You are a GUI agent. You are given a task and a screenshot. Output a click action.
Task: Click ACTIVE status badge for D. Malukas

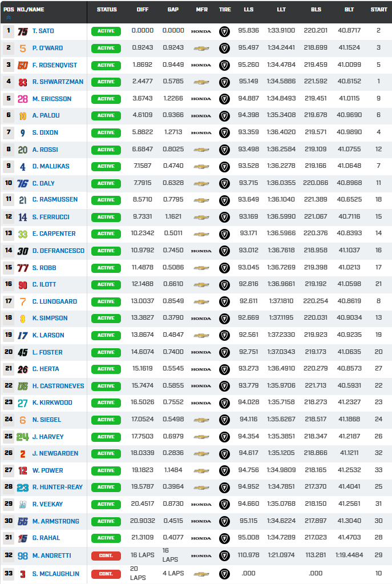click(106, 167)
